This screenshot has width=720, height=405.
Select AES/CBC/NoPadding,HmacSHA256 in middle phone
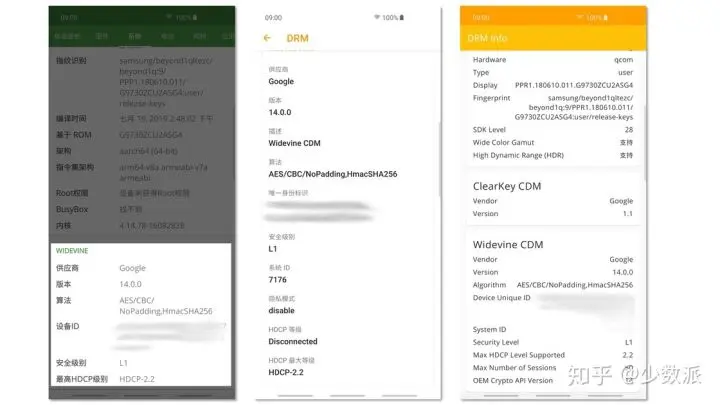coord(333,174)
